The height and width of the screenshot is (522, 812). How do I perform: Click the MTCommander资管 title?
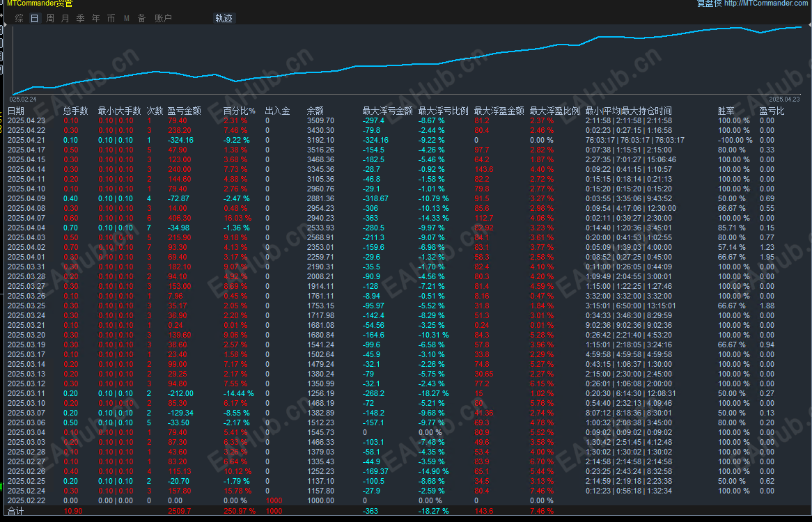40,3
